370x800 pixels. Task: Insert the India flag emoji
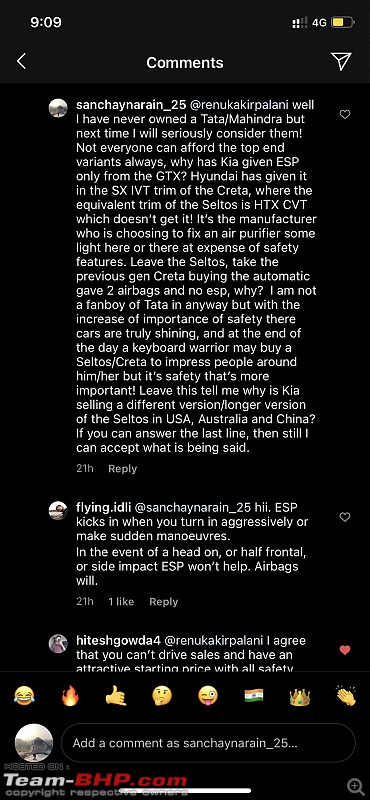(x=254, y=695)
